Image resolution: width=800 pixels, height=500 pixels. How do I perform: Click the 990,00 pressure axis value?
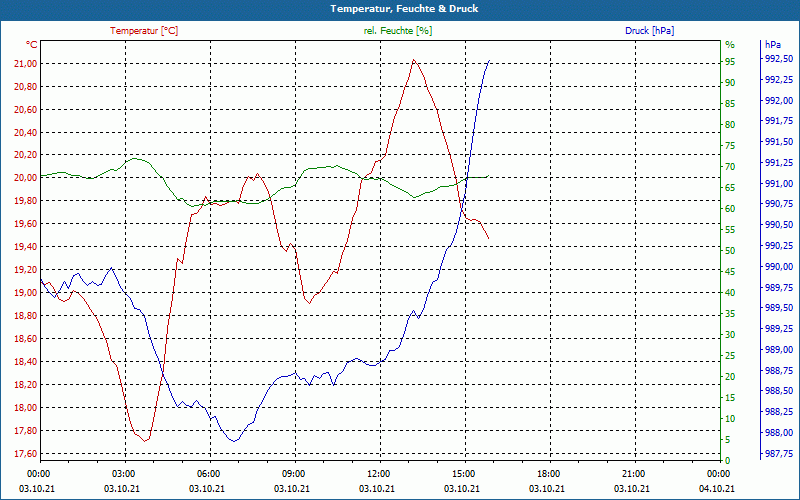point(779,267)
